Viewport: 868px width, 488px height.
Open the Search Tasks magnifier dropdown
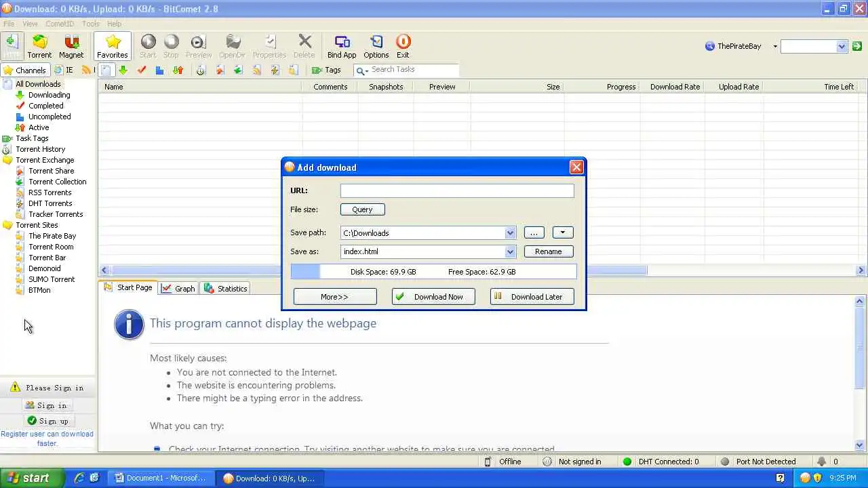coord(362,70)
